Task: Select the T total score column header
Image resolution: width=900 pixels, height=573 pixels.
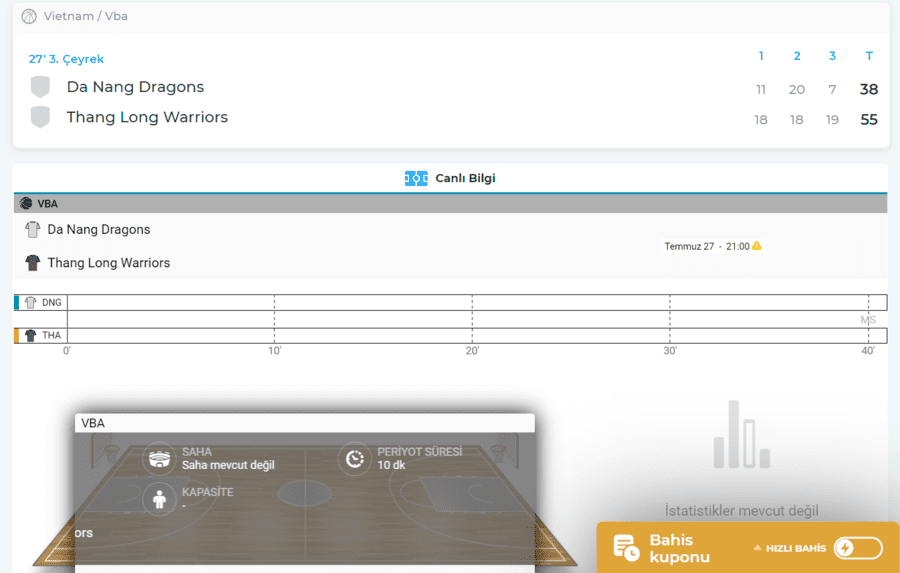Action: point(869,56)
